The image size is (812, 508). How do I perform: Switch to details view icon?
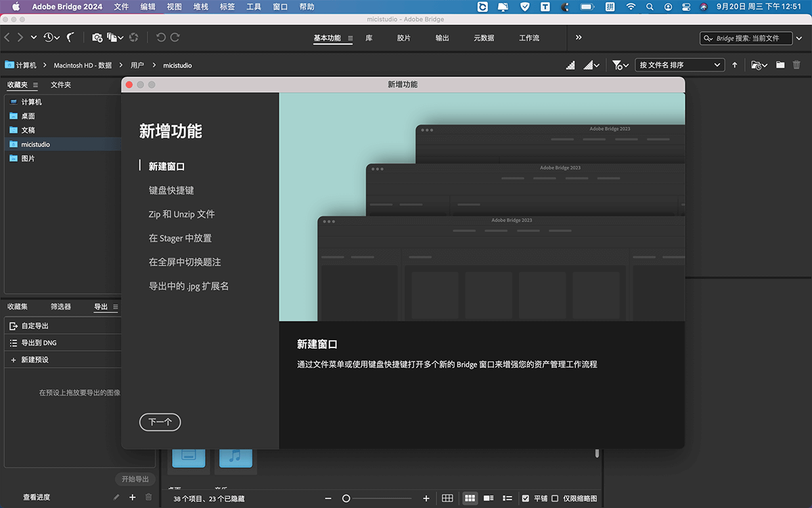[489, 499]
